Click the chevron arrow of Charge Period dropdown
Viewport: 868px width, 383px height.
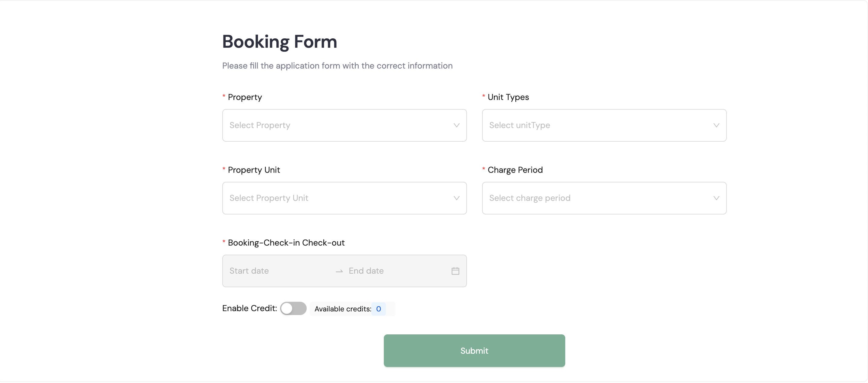tap(716, 198)
